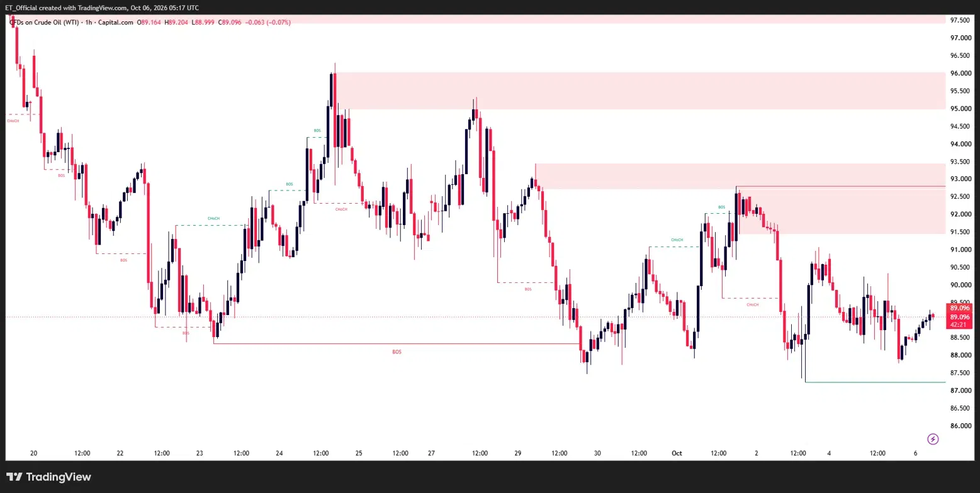Click the low price value L88.999
Screen dimensions: 980x493
[203, 23]
